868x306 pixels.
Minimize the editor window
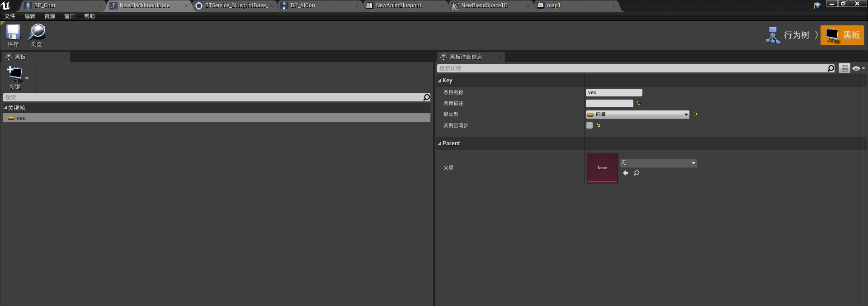click(832, 4)
